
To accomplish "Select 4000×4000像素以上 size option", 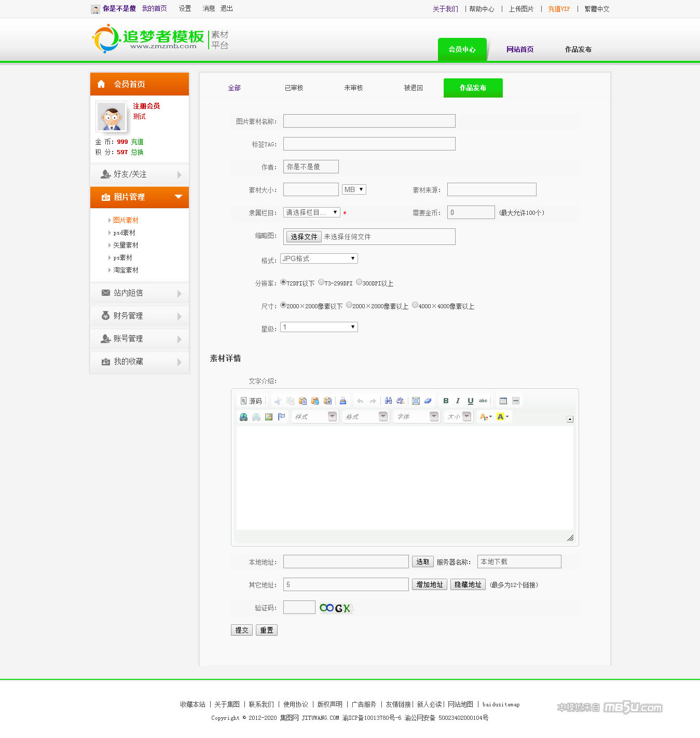I will tap(415, 305).
